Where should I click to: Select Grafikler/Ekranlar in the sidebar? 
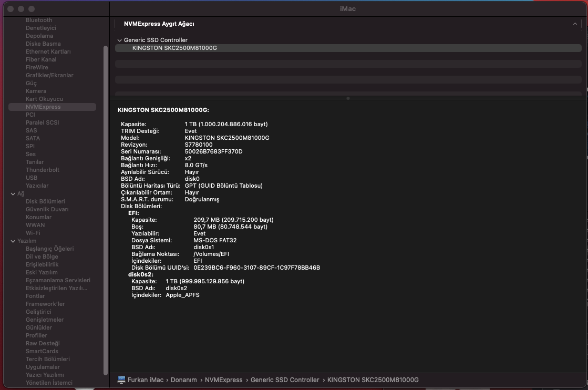(50, 75)
